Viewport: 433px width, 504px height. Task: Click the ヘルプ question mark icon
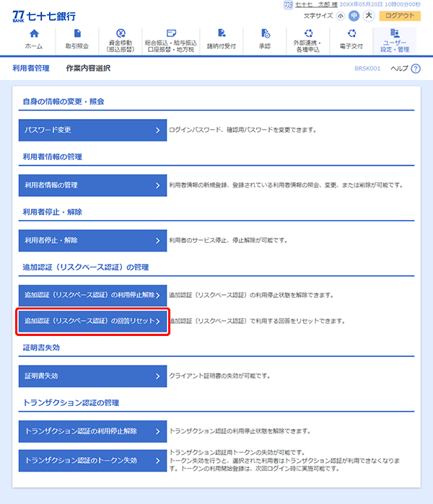pyautogui.click(x=415, y=68)
